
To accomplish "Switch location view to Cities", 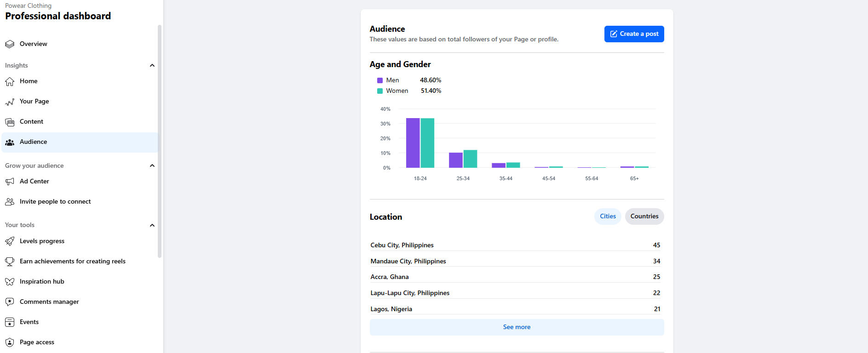I will 608,216.
